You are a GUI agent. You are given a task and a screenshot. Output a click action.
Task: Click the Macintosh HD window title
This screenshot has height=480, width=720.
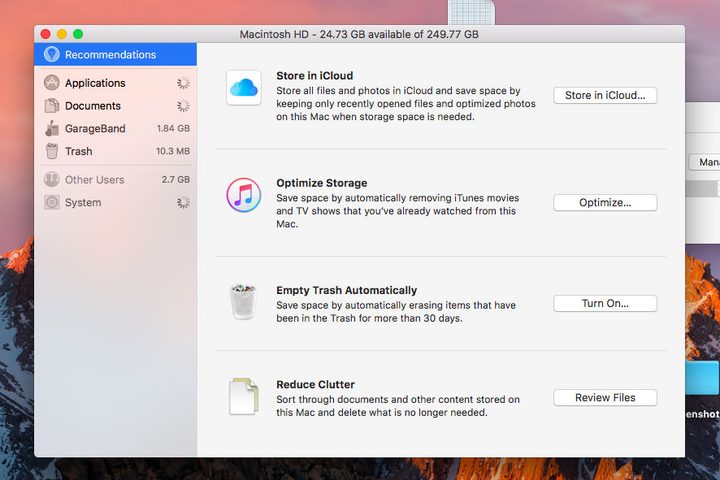tap(359, 34)
